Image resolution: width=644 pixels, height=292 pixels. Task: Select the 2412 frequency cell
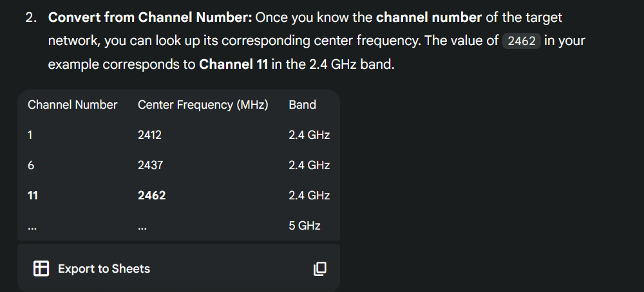coord(149,135)
